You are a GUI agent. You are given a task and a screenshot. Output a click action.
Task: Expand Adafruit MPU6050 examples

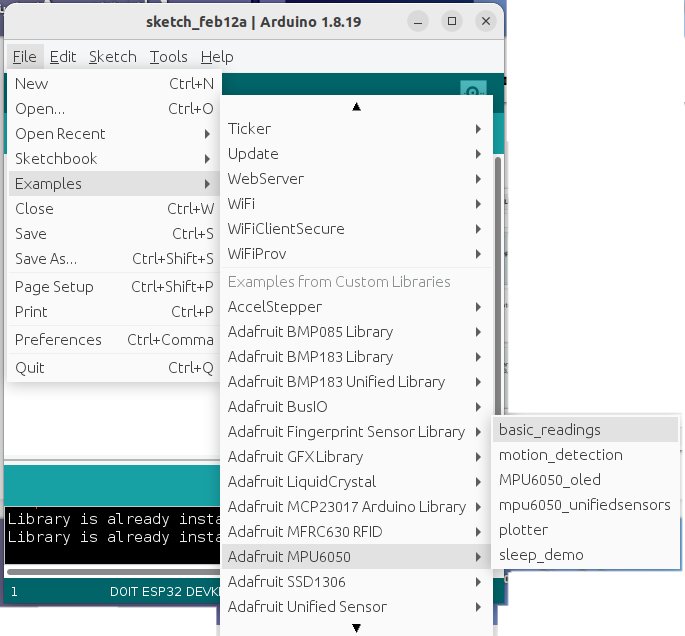356,556
